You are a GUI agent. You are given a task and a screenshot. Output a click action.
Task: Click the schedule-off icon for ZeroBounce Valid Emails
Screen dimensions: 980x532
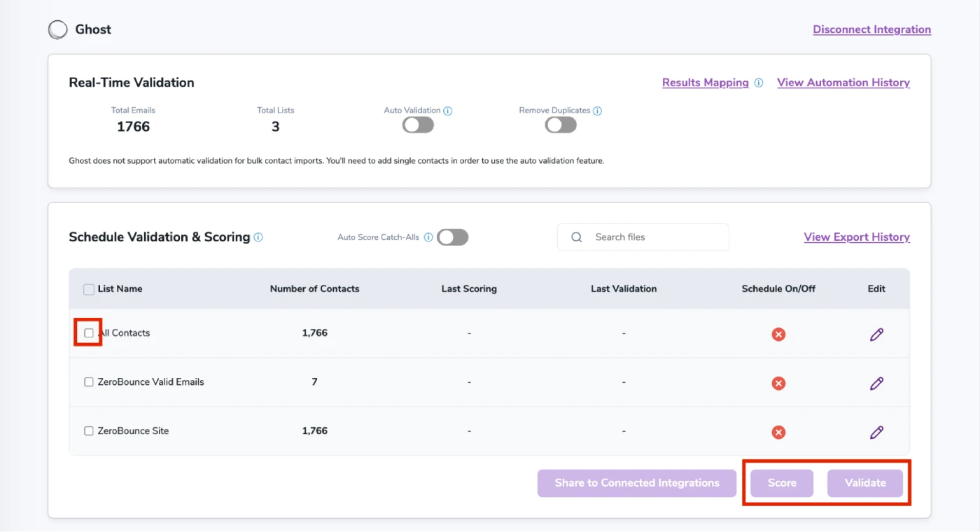778,383
